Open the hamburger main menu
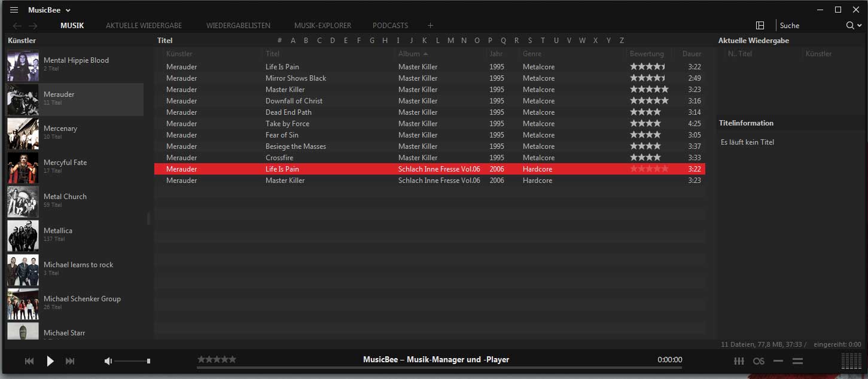The image size is (868, 379). tap(14, 10)
